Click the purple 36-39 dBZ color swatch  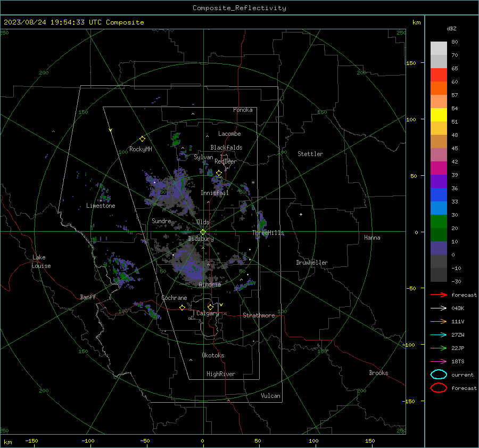[439, 181]
